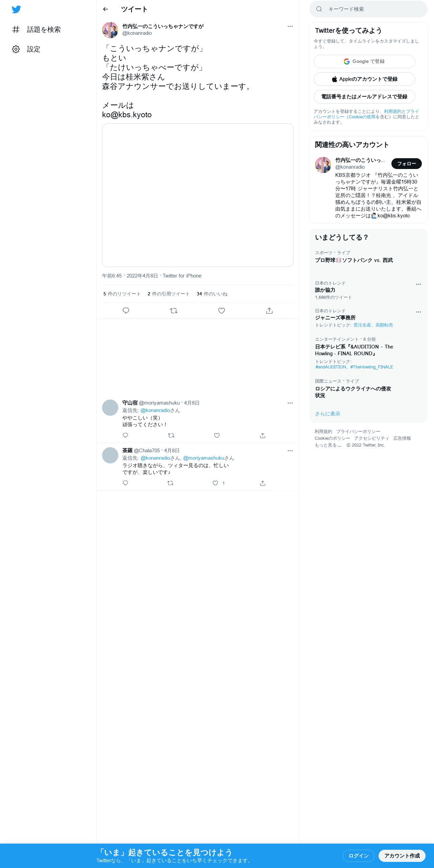Viewport: 434px width, 868px height.
Task: Open main tweet's more options menu
Action: pos(290,26)
